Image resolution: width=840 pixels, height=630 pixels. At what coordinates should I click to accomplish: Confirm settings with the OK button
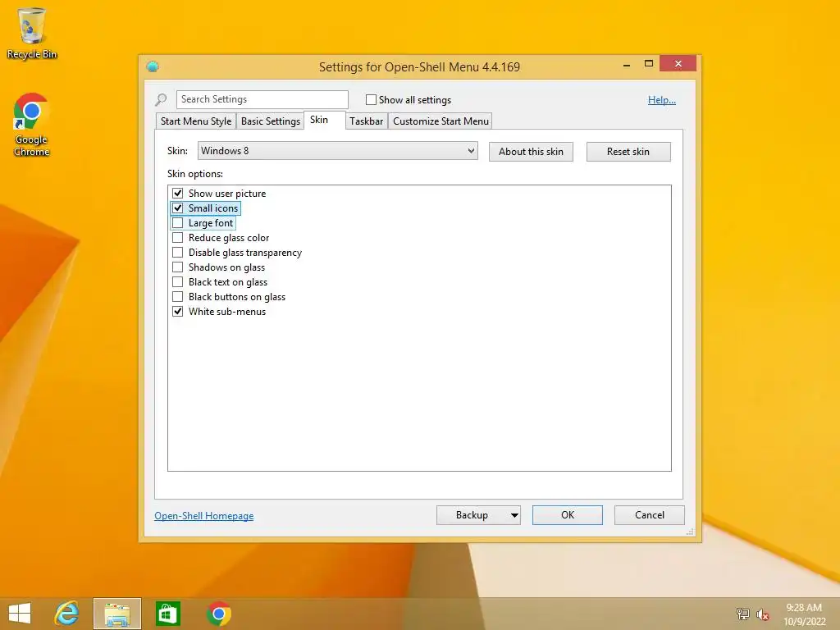[568, 515]
